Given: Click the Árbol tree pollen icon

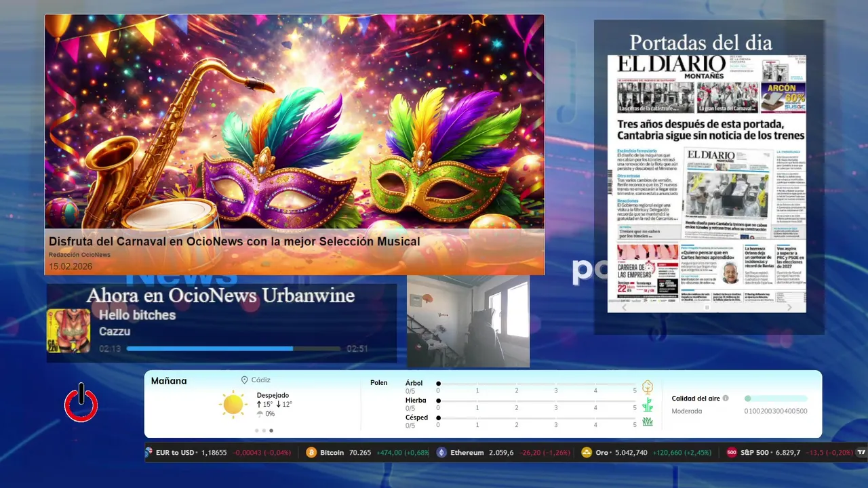Looking at the screenshot, I should click(x=648, y=387).
